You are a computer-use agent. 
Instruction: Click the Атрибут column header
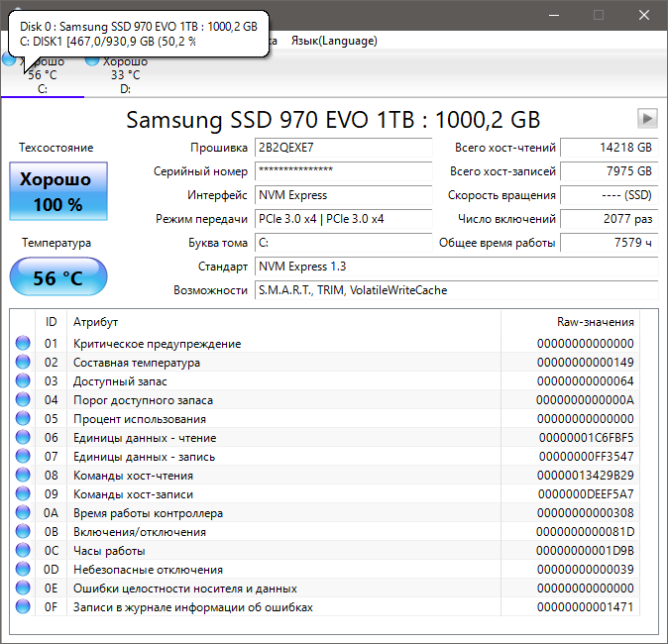click(x=283, y=322)
